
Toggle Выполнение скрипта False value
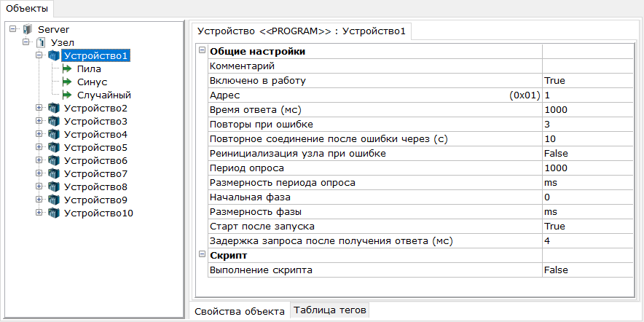(x=587, y=270)
